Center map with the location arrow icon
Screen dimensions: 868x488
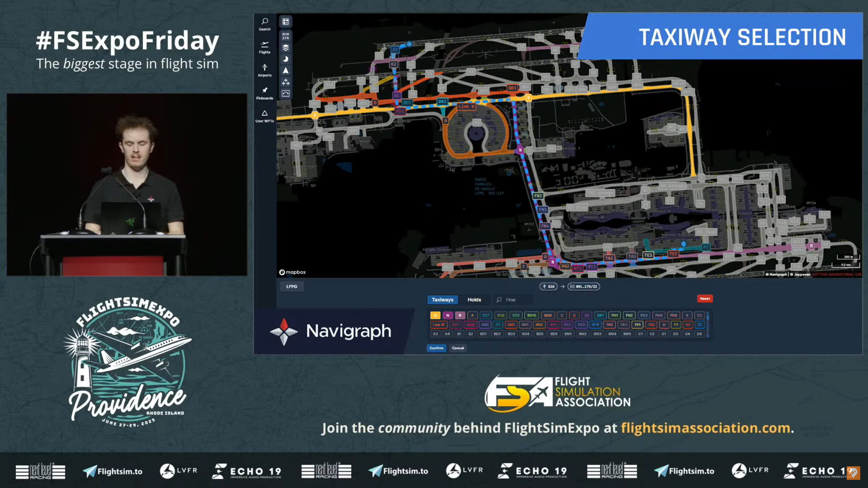(285, 70)
